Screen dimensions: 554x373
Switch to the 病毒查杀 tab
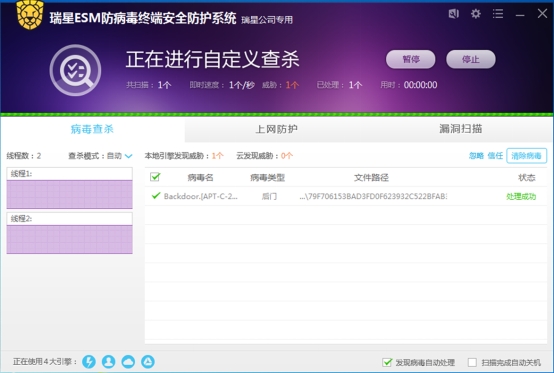point(93,129)
